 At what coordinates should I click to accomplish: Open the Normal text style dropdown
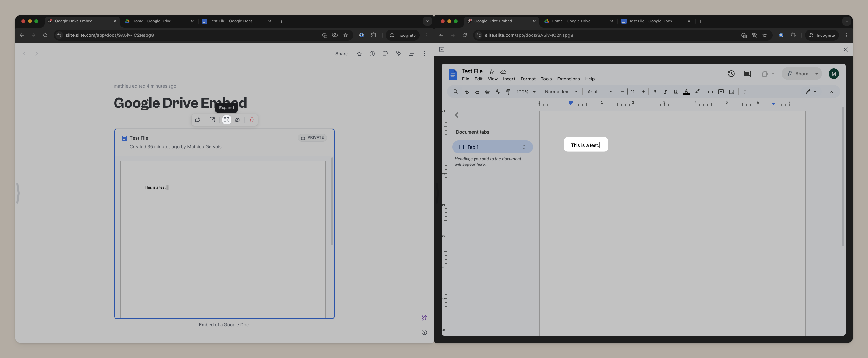click(561, 92)
